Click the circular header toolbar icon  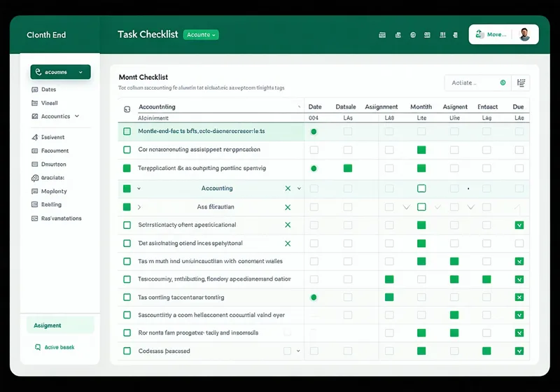[413, 35]
